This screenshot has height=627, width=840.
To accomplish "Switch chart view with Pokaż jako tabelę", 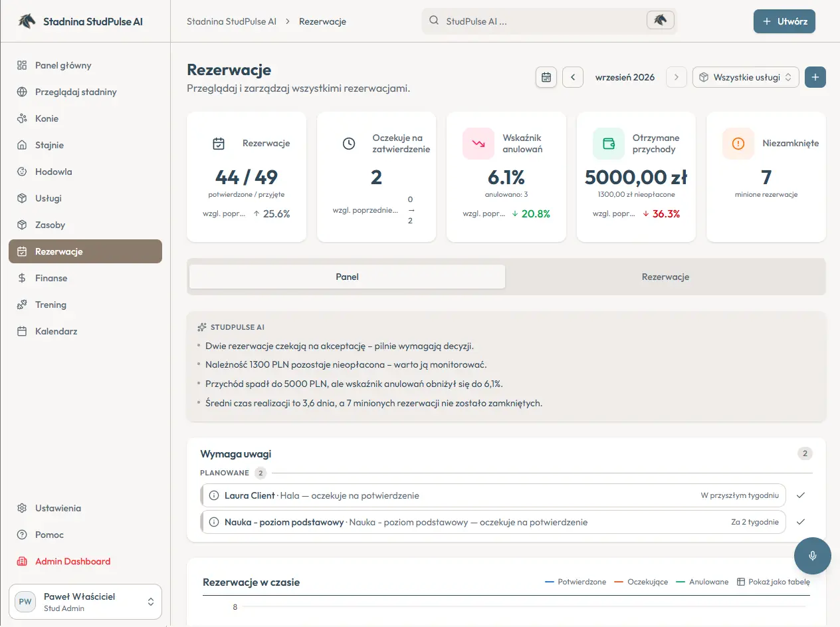I will tap(774, 582).
